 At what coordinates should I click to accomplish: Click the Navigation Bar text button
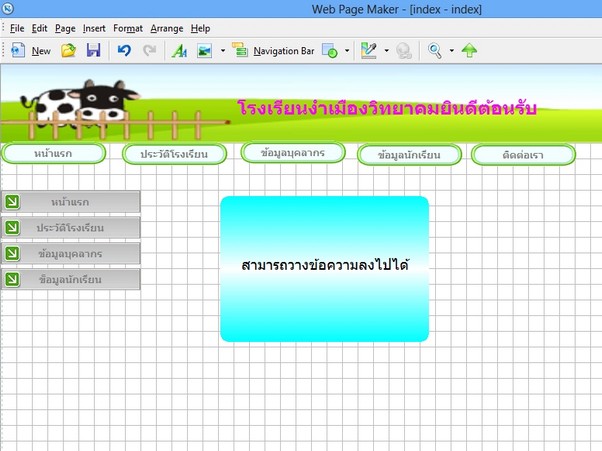click(x=284, y=51)
